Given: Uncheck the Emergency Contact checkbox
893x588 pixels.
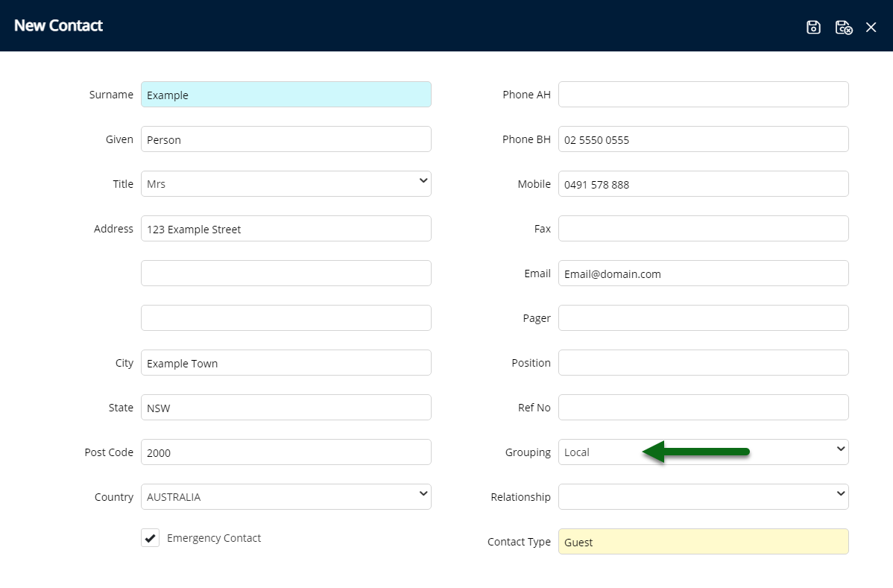Looking at the screenshot, I should click(151, 538).
